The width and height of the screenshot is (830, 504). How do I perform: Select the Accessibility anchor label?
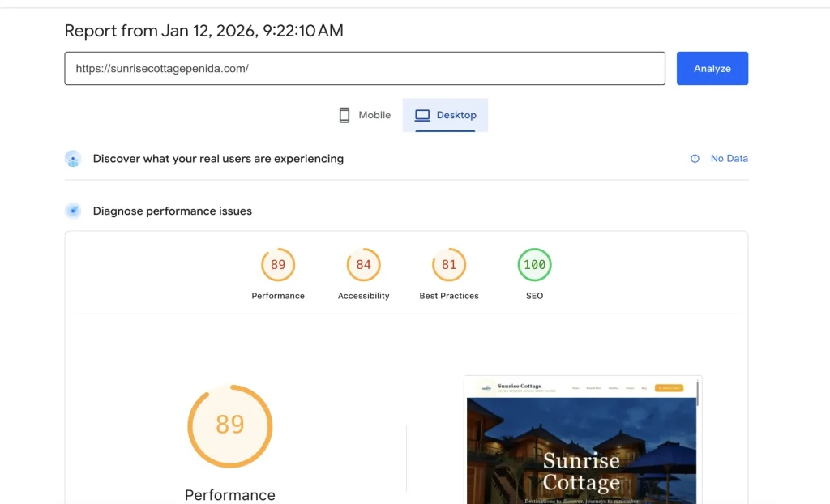click(363, 295)
